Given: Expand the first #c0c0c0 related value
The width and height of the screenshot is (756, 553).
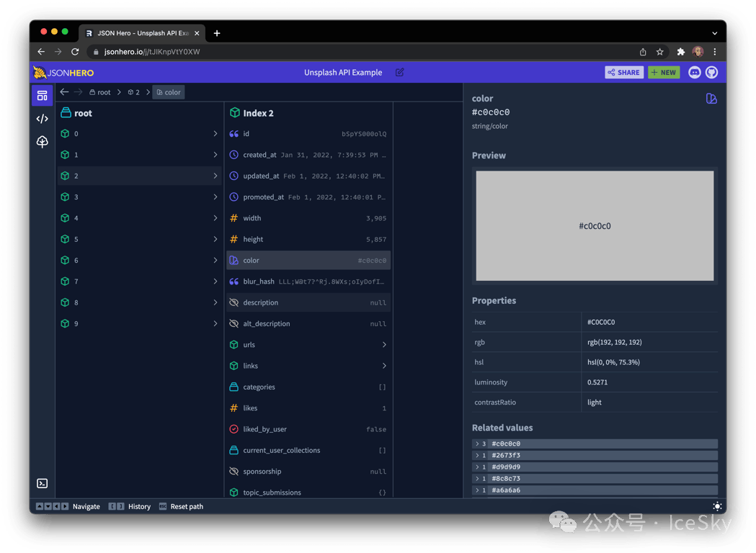Looking at the screenshot, I should (x=477, y=444).
